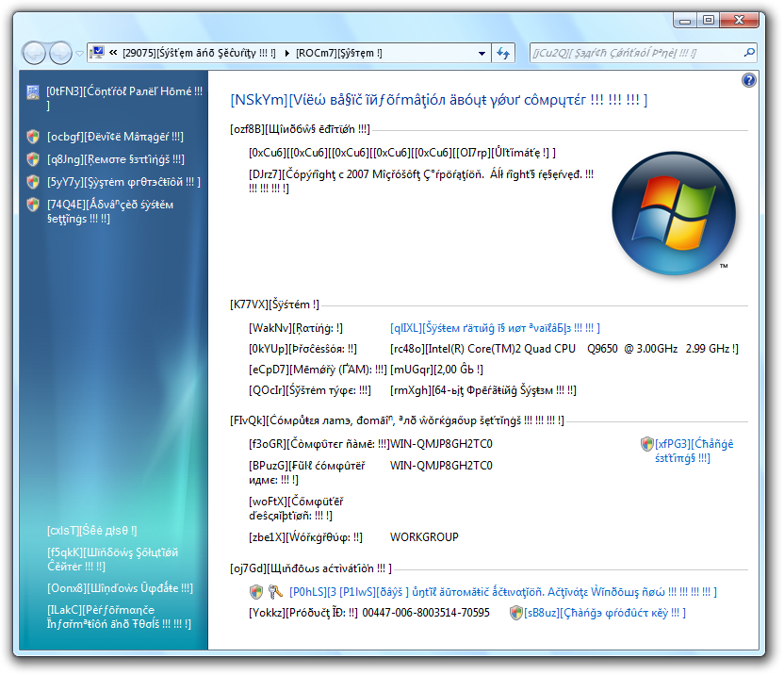
Task: Open Performance Information and Tools link
Action: pos(119,617)
